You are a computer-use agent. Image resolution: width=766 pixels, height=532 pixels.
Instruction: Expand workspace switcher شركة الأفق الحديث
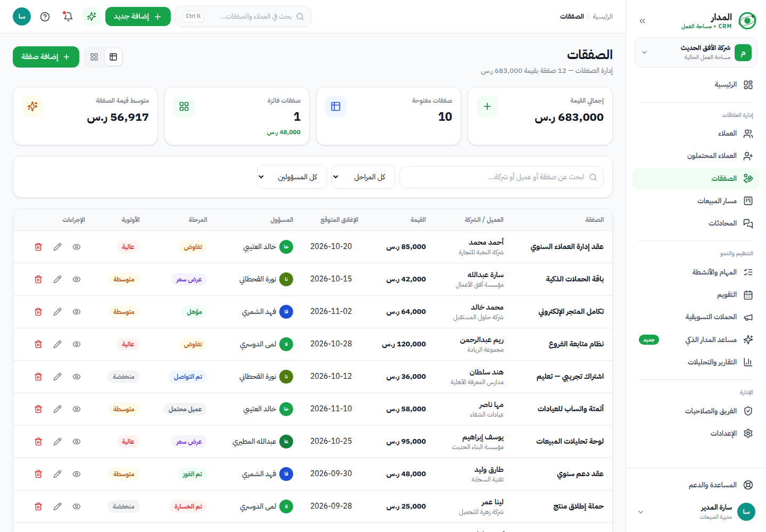coord(696,53)
